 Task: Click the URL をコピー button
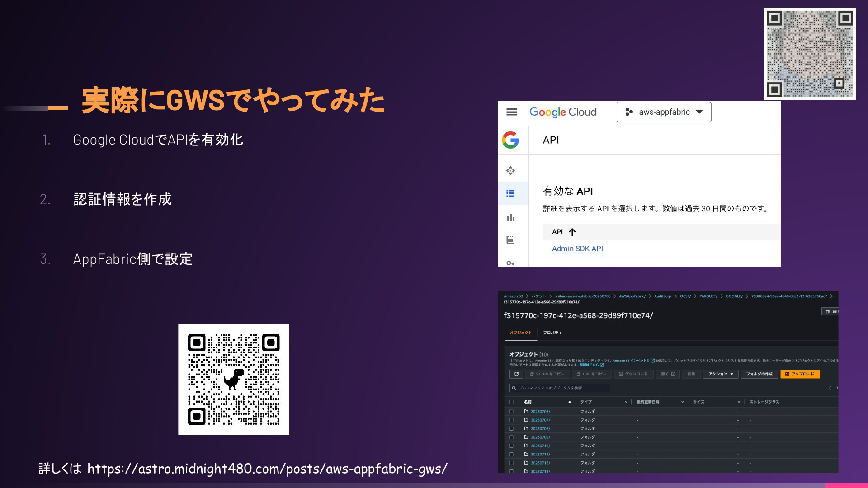point(591,374)
